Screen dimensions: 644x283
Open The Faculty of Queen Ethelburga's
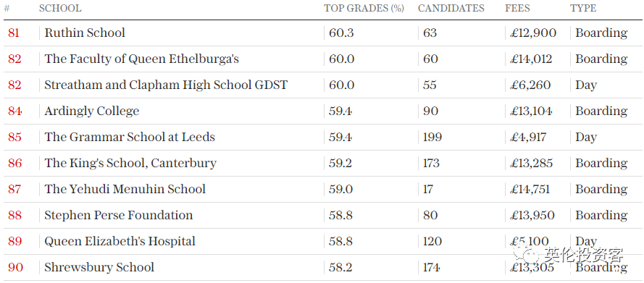(142, 59)
